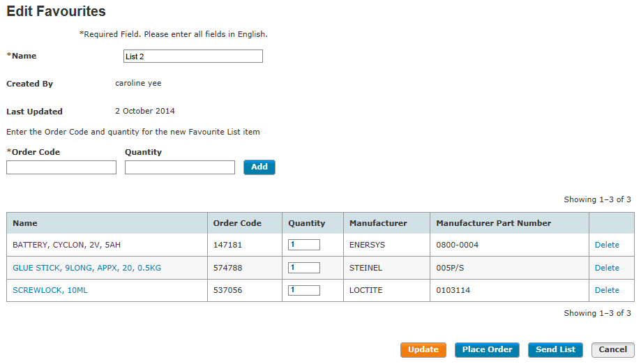Click the Send List button
Screen dimensions: 641x364
(x=555, y=349)
